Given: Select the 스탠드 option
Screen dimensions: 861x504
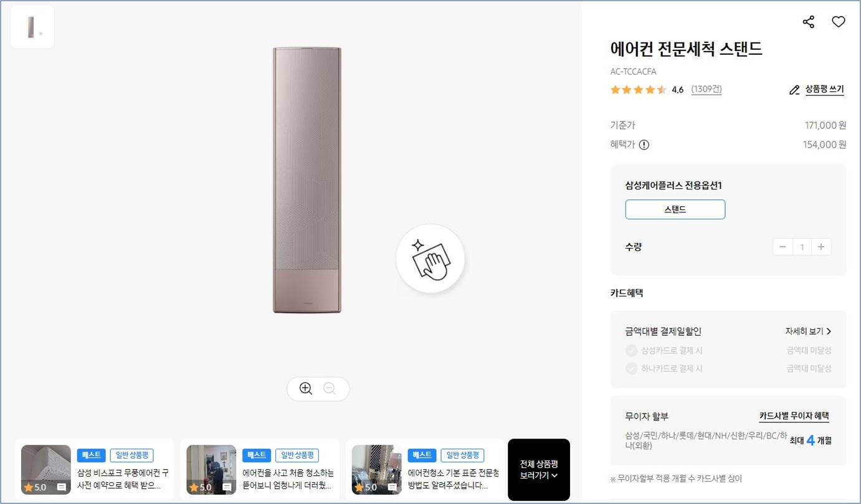Looking at the screenshot, I should (675, 209).
